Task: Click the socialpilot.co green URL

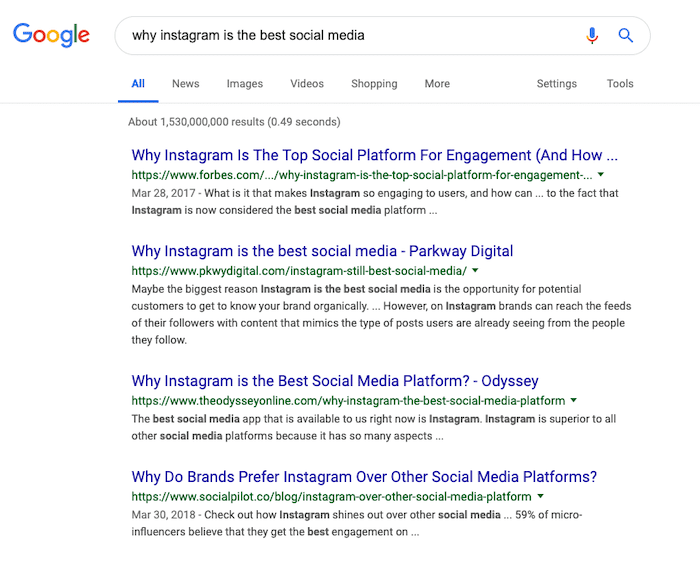Action: 331,497
